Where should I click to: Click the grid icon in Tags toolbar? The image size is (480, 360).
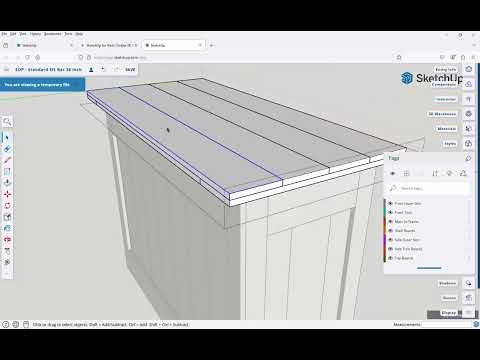(x=406, y=173)
